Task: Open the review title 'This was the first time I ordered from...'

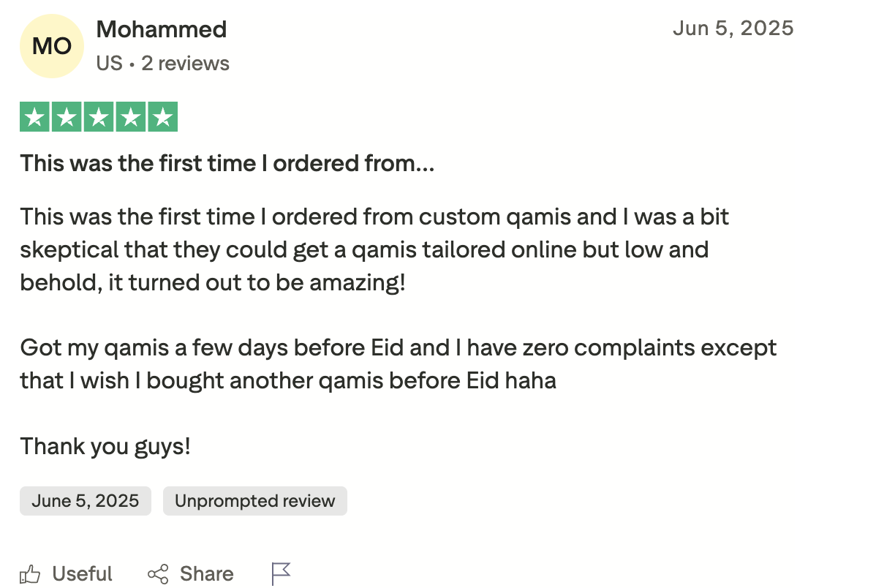Action: point(227,163)
